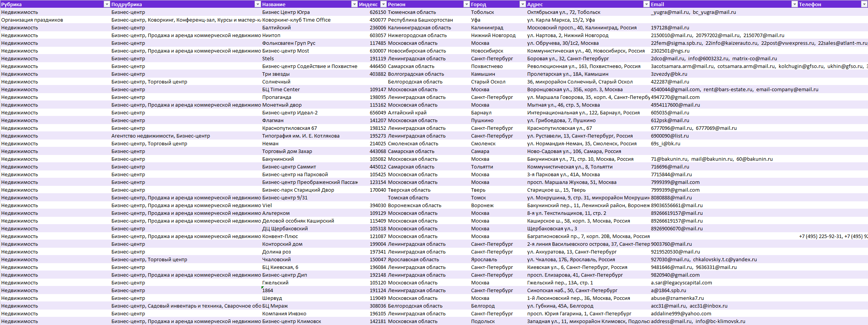The image size is (868, 325).
Task: Select city cell 'Нижний Новгород'
Action: coord(498,35)
